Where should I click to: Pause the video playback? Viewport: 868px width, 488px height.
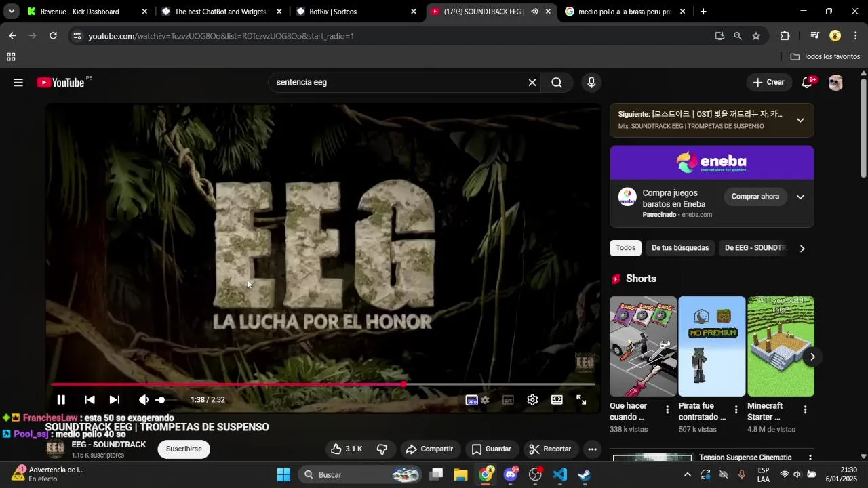point(61,400)
